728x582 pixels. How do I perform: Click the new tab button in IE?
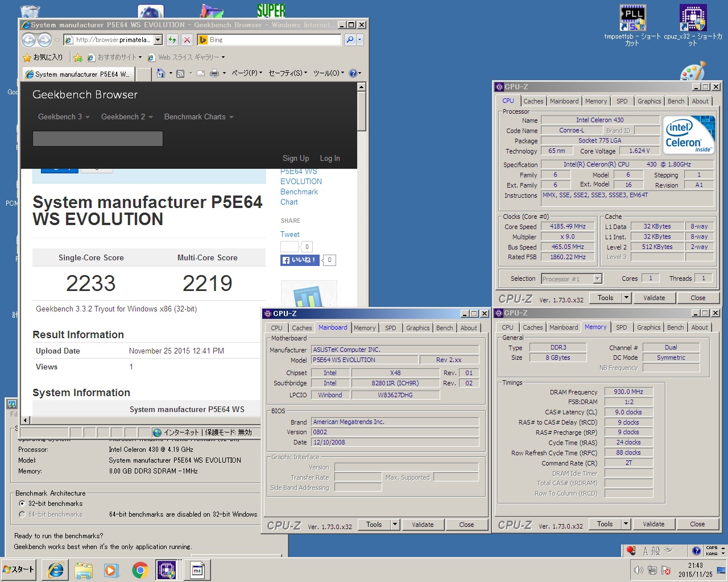(144, 74)
